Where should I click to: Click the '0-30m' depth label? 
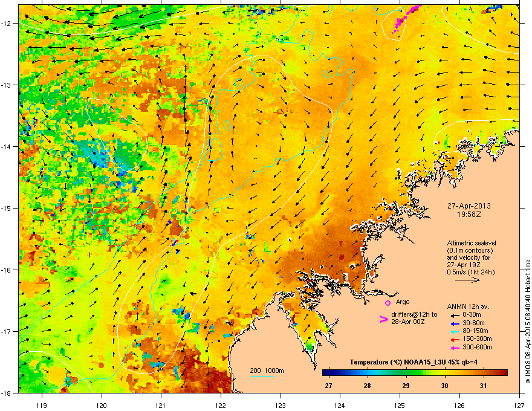pyautogui.click(x=472, y=315)
